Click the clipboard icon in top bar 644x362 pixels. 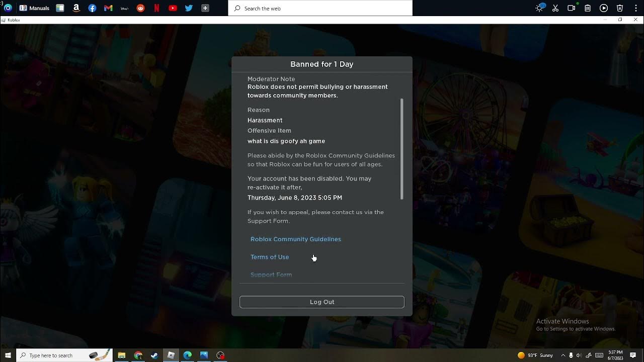[588, 8]
